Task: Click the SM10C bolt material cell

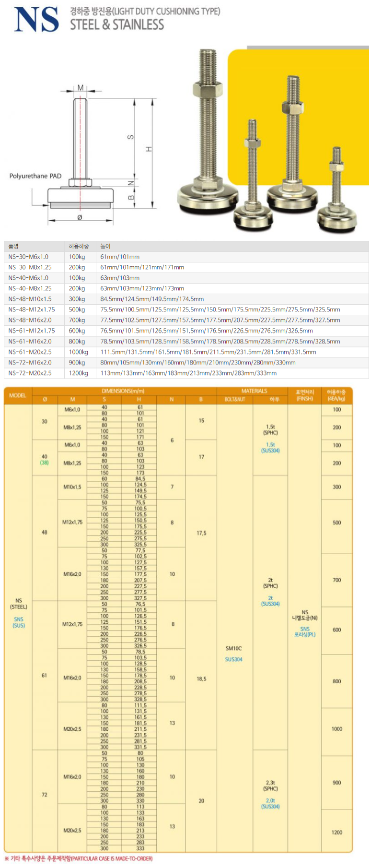Action: click(234, 648)
